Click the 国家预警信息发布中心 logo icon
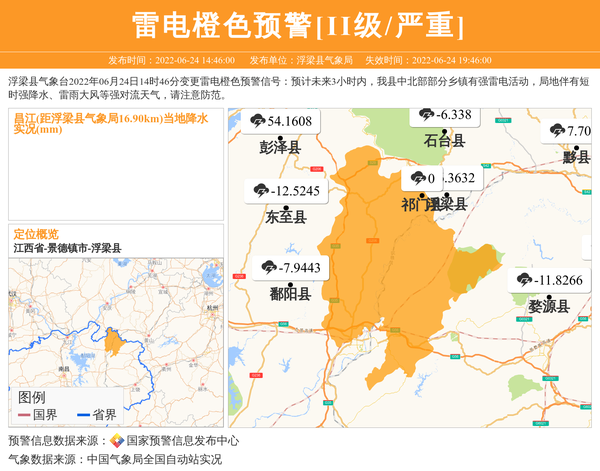This screenshot has height=471, width=600. pyautogui.click(x=117, y=441)
